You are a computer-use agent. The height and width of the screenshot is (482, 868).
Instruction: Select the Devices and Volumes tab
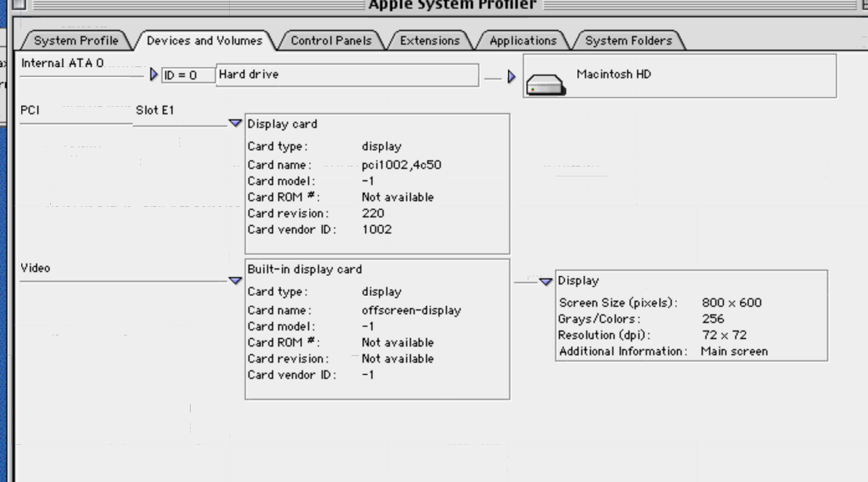(204, 41)
